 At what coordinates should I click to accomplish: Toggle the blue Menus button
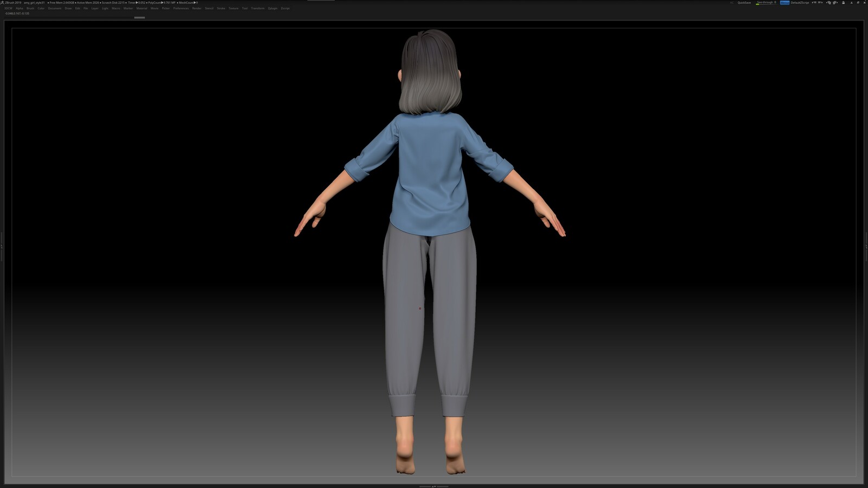coord(785,3)
